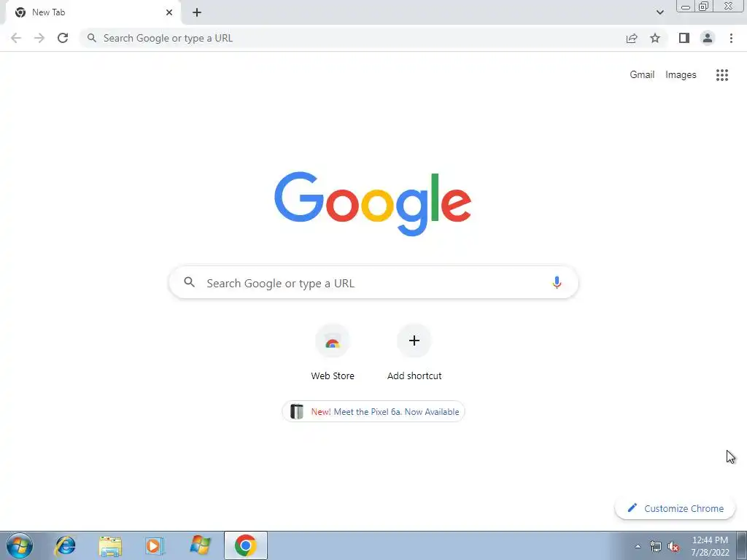Screen dimensions: 747x560
Task: Open the side panel icon
Action: [x=684, y=38]
